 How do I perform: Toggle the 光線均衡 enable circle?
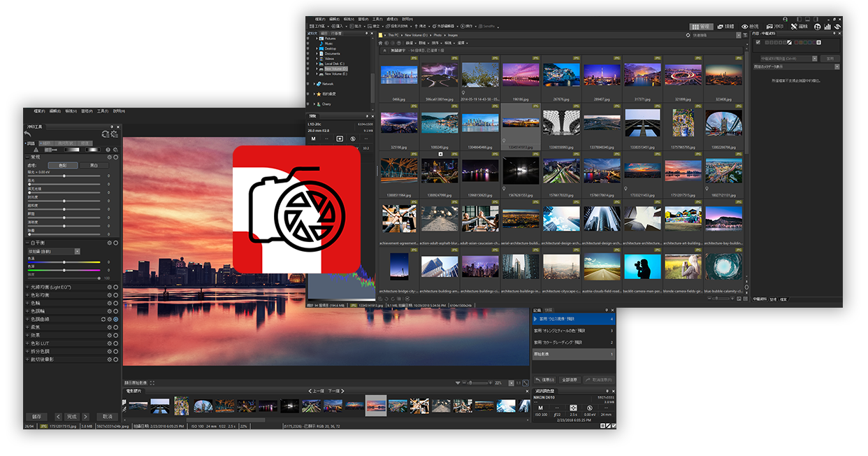[115, 287]
